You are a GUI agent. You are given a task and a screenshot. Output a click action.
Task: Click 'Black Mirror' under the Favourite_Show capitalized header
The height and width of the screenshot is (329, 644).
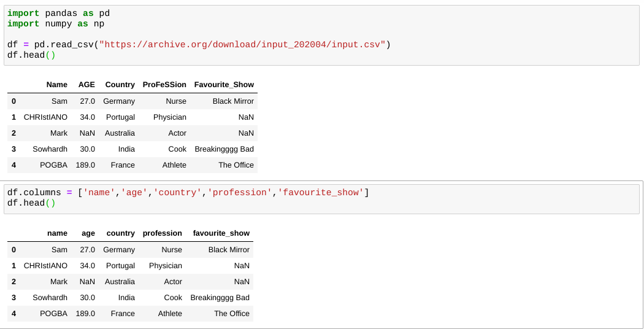233,101
